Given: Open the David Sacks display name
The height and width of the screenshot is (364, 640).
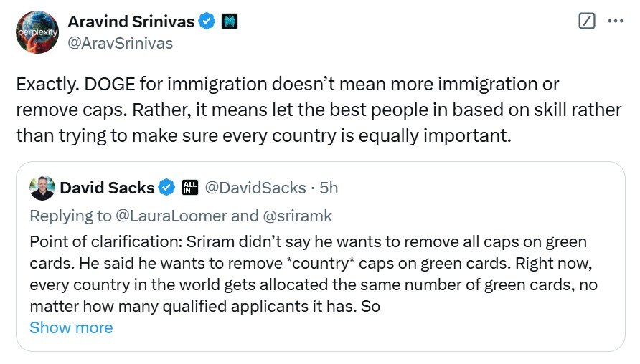Looking at the screenshot, I should pyautogui.click(x=107, y=188).
